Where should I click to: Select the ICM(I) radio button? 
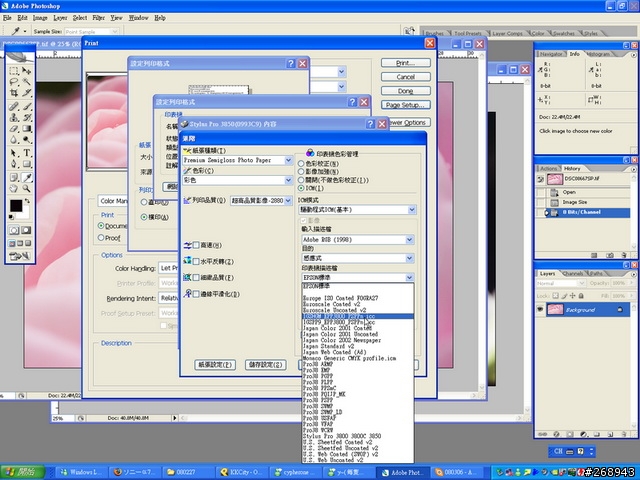301,188
